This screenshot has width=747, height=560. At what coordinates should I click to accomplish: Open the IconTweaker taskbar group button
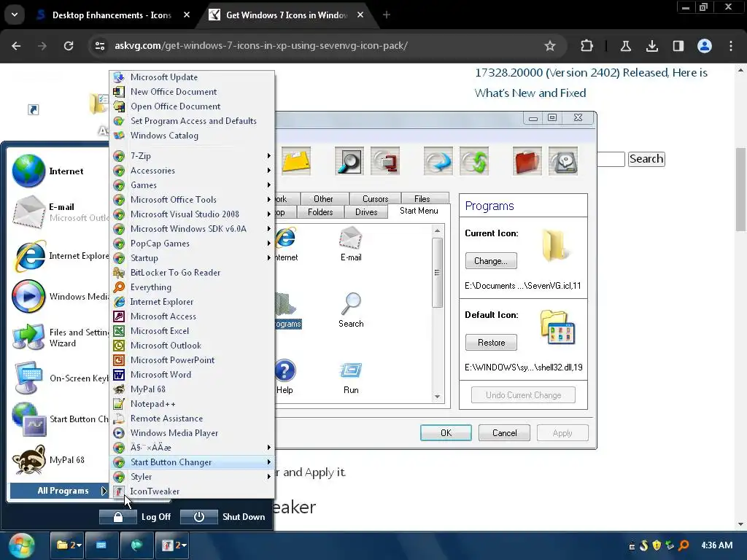(x=173, y=545)
